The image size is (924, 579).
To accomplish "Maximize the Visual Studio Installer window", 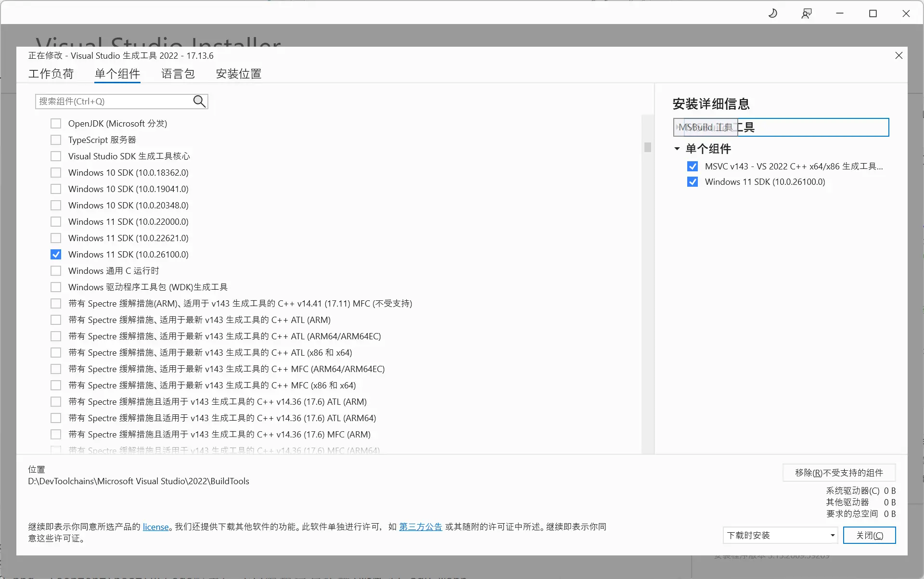I will click(873, 13).
